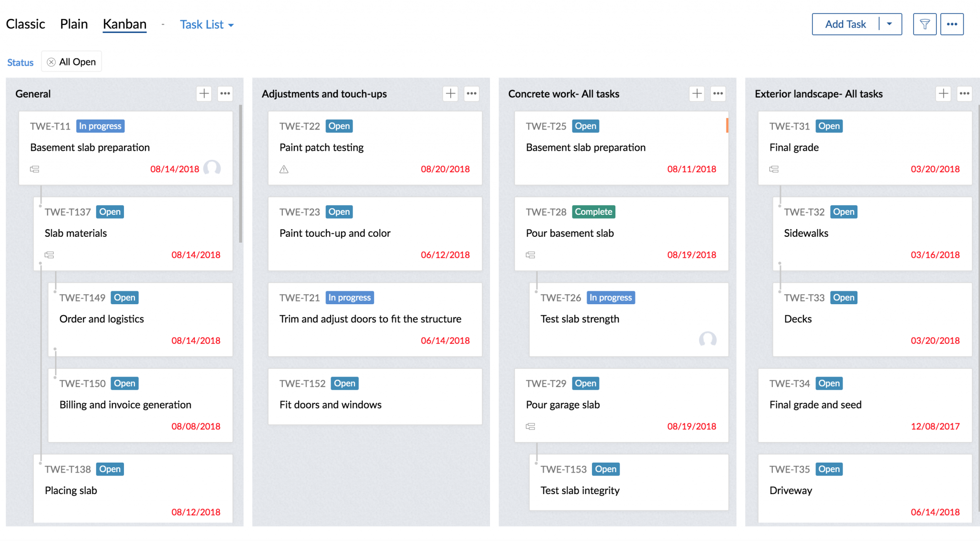This screenshot has height=541, width=980.
Task: Click the Add Task button
Action: 845,23
